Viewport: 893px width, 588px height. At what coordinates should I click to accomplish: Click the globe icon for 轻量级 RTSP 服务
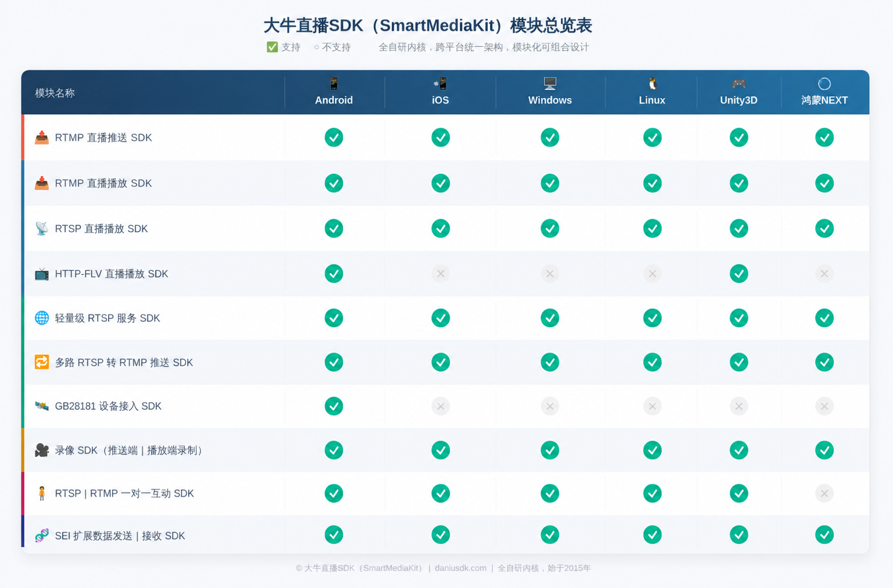pos(42,318)
